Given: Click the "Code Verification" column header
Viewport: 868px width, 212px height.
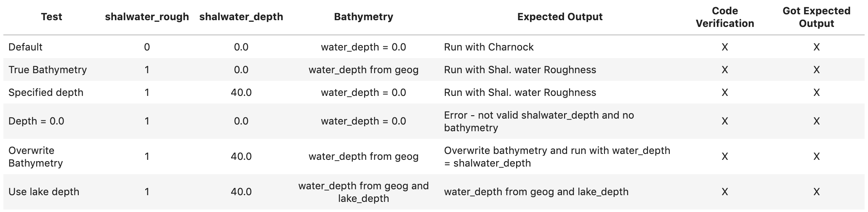Looking at the screenshot, I should (x=724, y=17).
